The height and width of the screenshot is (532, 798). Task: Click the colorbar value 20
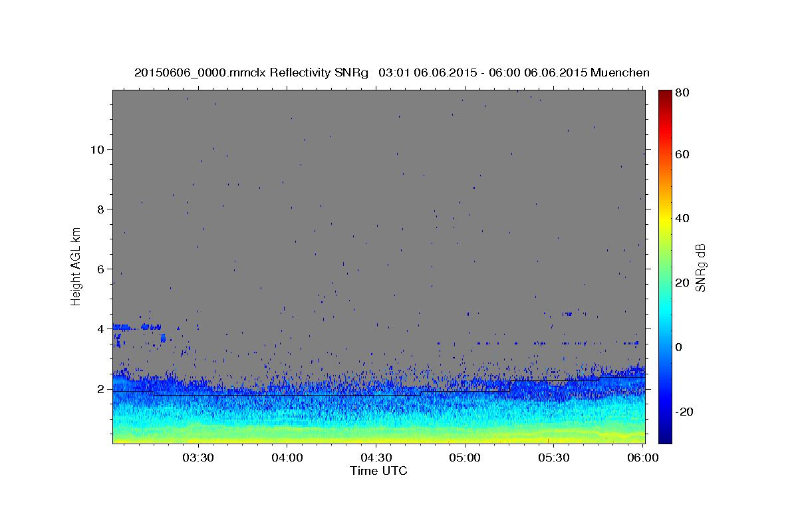682,283
